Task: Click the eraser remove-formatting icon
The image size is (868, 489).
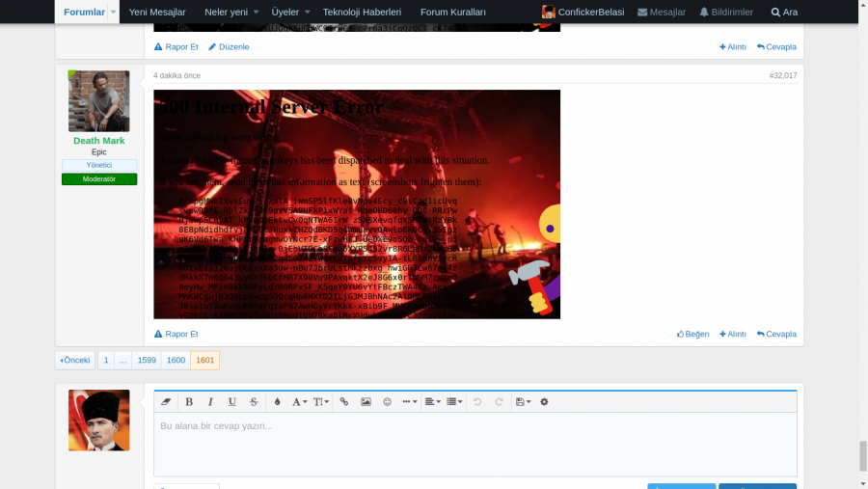Action: [x=166, y=402]
